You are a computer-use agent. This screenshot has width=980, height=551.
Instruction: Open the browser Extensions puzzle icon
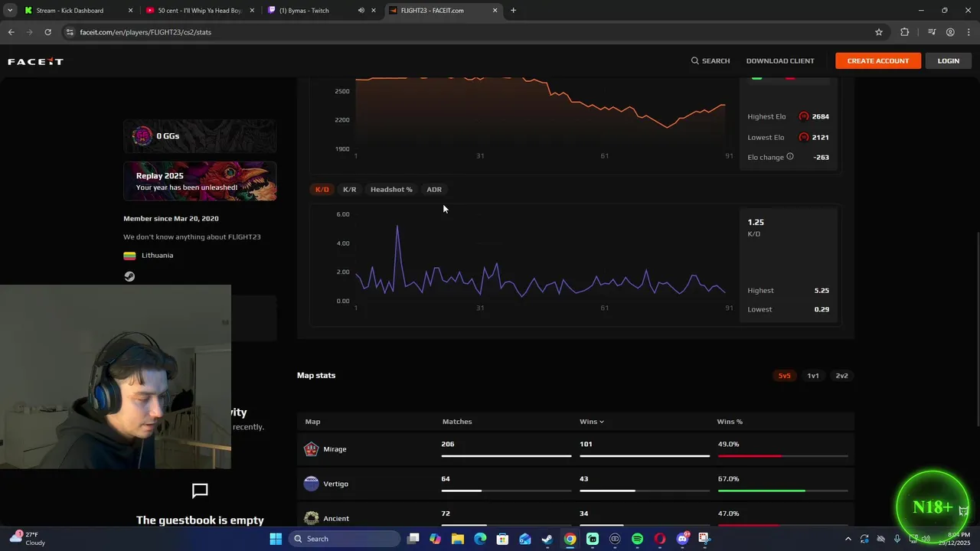pyautogui.click(x=905, y=32)
